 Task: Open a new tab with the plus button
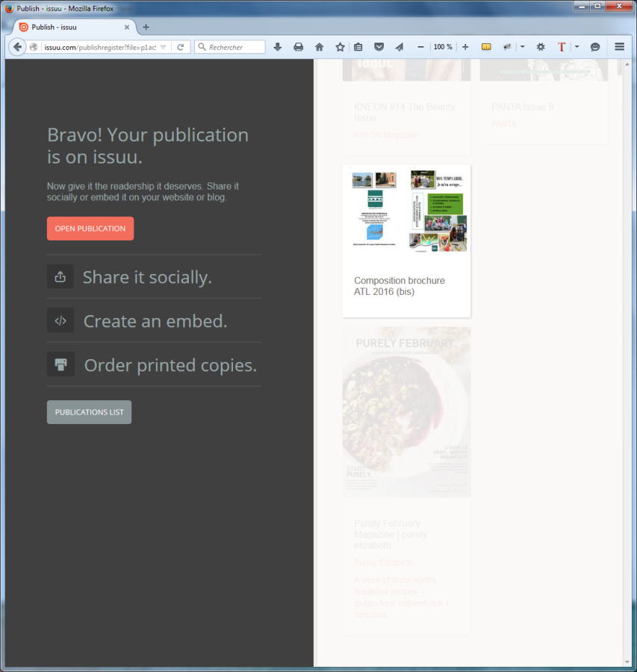tap(146, 27)
